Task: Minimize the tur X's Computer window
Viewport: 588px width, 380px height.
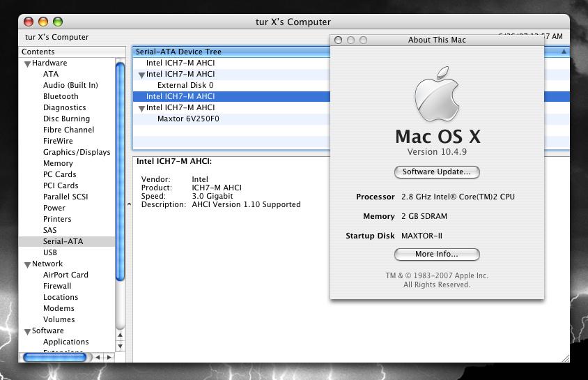Action: 43,22
